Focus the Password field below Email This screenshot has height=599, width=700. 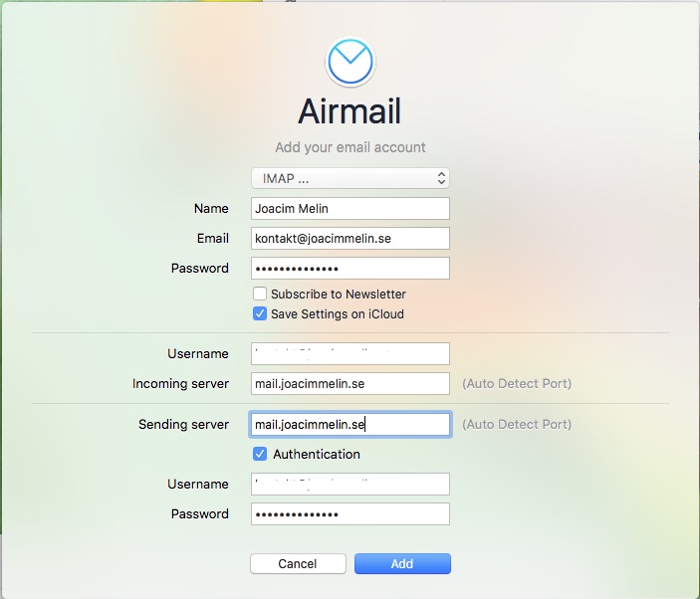[x=350, y=268]
